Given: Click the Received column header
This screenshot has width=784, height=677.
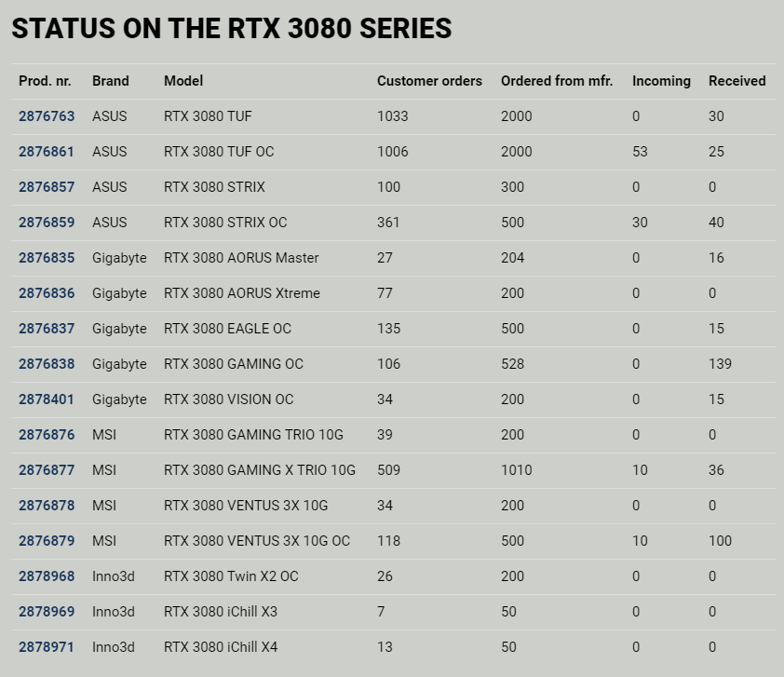Looking at the screenshot, I should coord(737,81).
